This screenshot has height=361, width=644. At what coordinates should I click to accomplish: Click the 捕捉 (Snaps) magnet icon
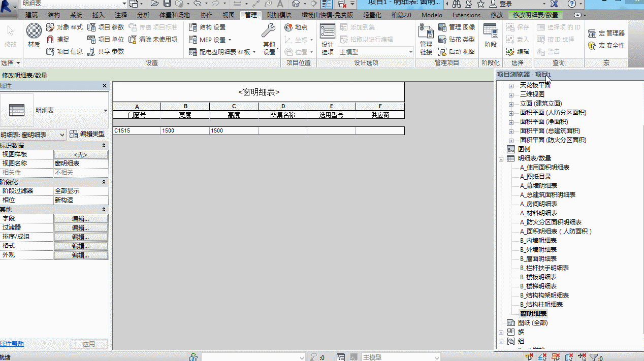pos(50,39)
